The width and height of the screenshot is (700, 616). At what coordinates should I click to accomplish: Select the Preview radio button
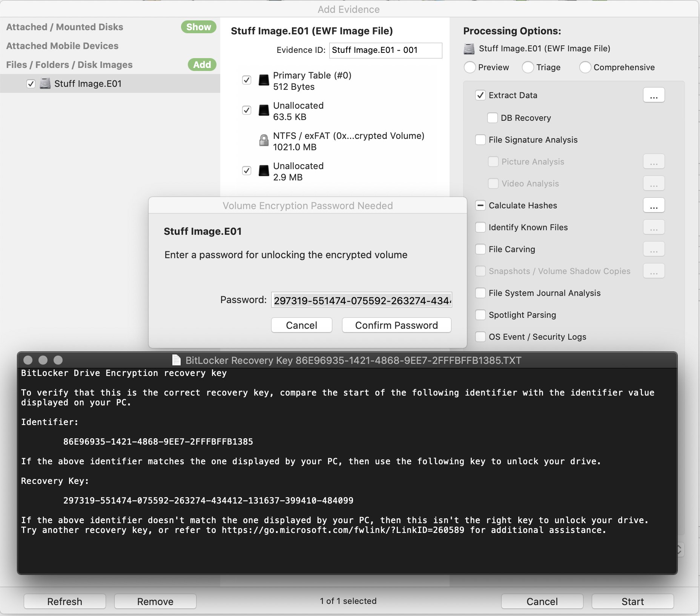[x=470, y=67]
